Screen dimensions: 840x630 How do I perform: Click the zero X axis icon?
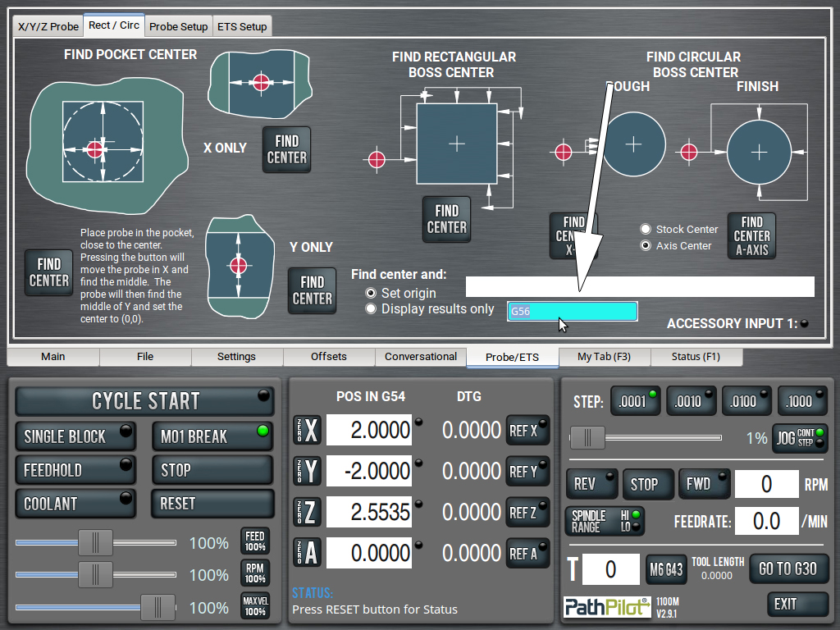(308, 431)
